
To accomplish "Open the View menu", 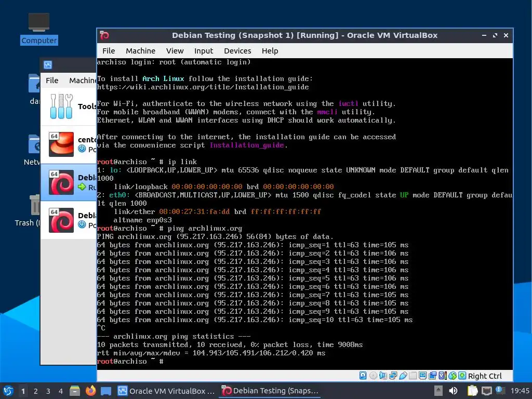I will [x=175, y=51].
